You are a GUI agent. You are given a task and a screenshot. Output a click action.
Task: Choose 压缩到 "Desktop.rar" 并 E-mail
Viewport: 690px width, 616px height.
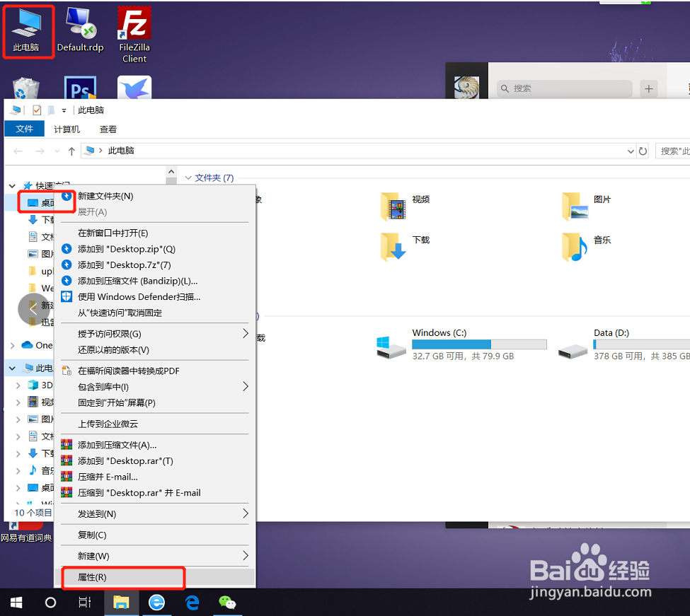click(x=154, y=493)
